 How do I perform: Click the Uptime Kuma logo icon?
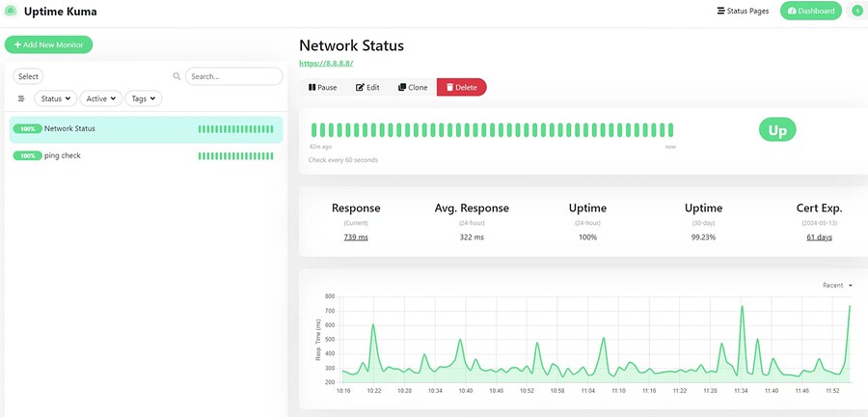click(11, 12)
